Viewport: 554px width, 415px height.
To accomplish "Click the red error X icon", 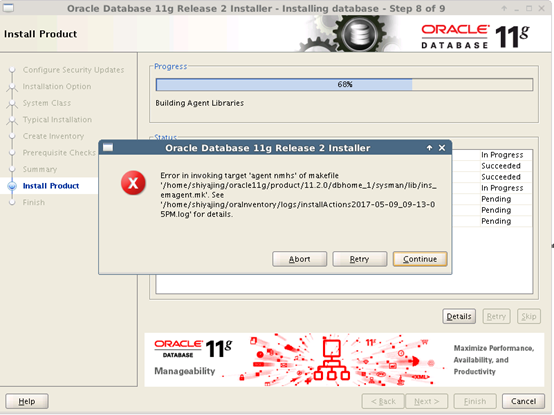I will coord(133,183).
